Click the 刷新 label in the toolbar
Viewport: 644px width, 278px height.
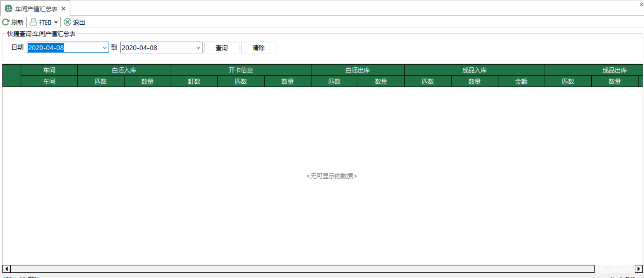[x=17, y=22]
